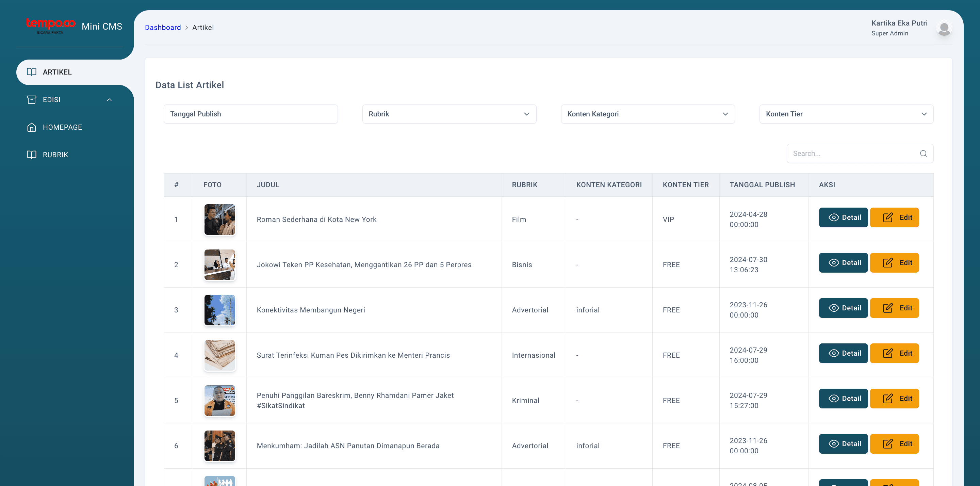The width and height of the screenshot is (980, 486).
Task: Click title 'Roman Sederhana di Kota New York'
Action: click(316, 219)
